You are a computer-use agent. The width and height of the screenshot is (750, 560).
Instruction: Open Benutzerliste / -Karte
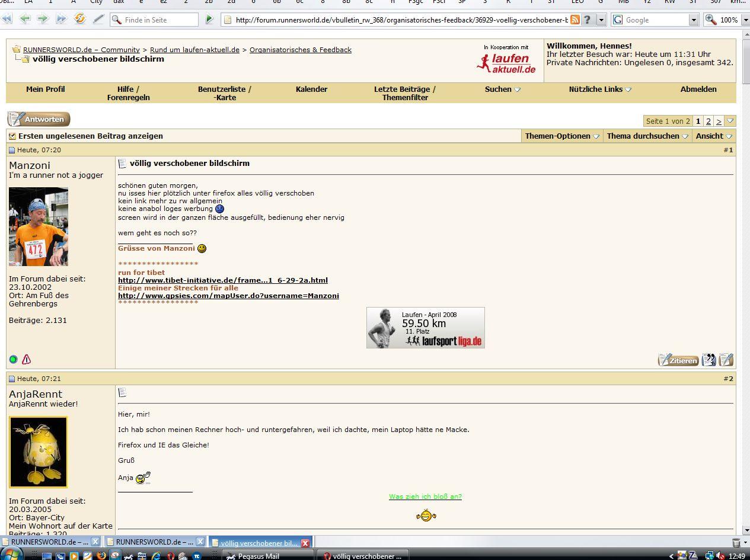pos(225,94)
